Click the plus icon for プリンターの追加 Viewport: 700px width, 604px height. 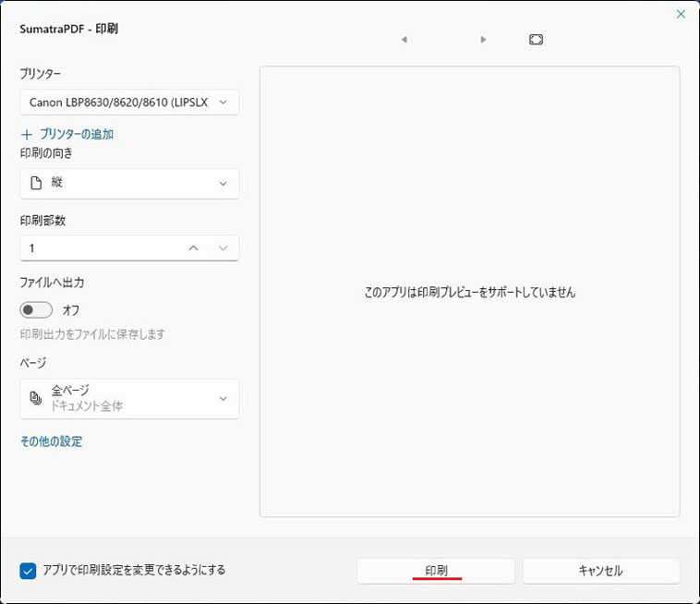[27, 135]
